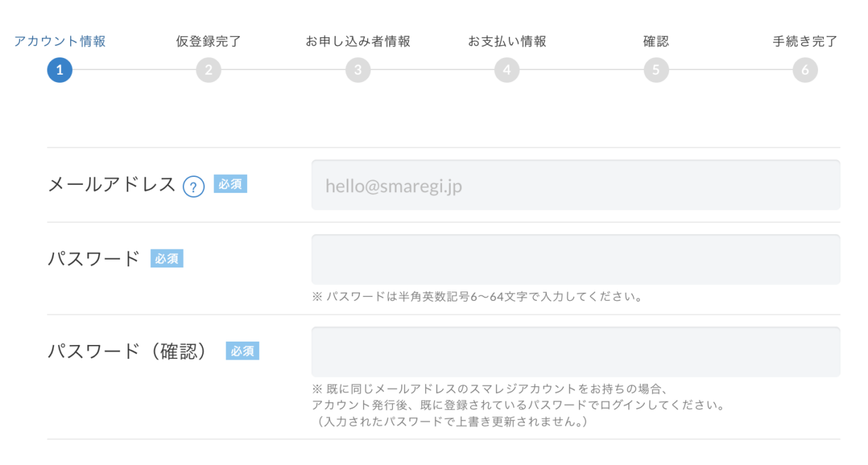Viewport: 868px width, 465px height.
Task: Select the お申し込み者情報 step label
Action: tap(358, 41)
